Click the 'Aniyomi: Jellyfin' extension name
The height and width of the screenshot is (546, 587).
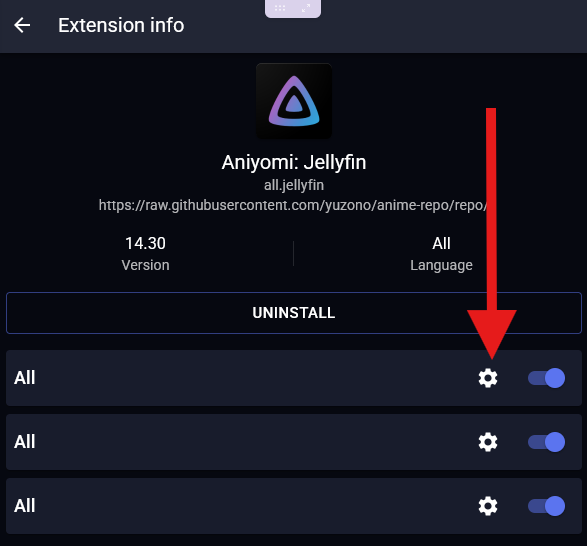[294, 162]
